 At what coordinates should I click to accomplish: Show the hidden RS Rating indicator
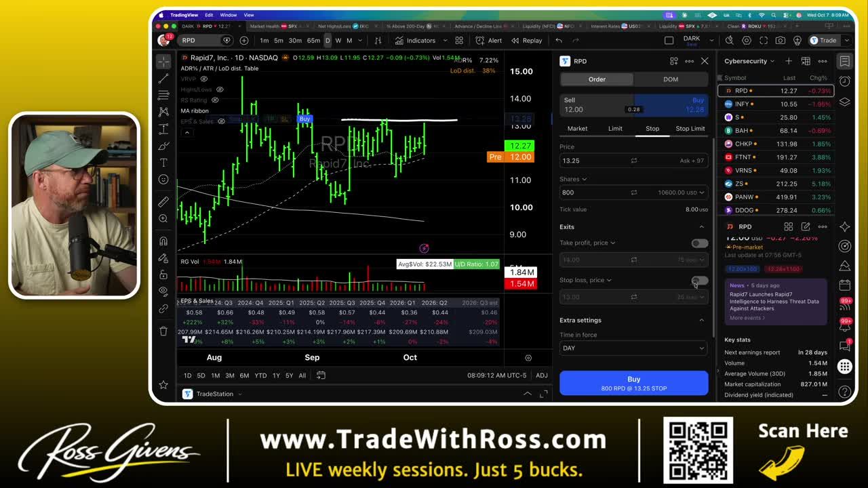click(x=215, y=100)
